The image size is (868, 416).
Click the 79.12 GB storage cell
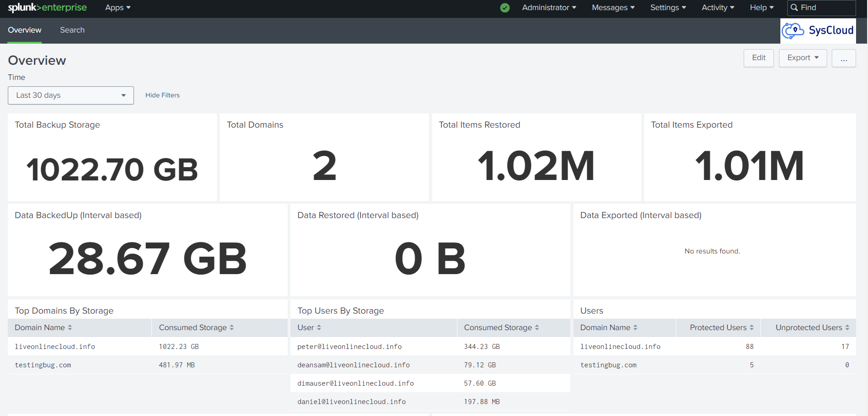click(480, 365)
